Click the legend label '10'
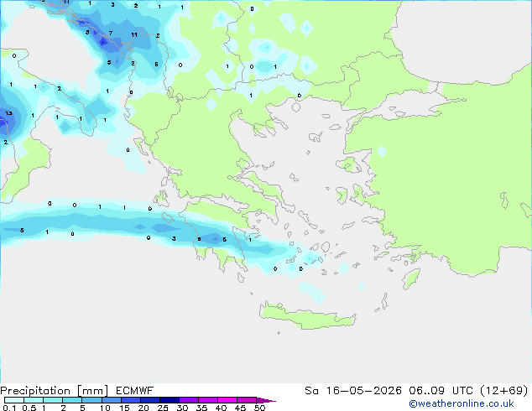This screenshot has width=532, height=411. [x=105, y=408]
